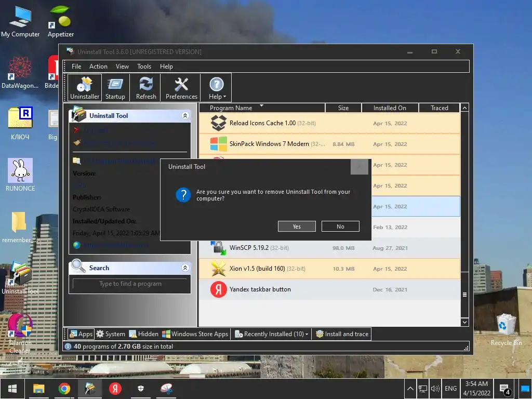Click the Reload Icons Cache program icon
Screen dimensions: 532x399
point(219,123)
